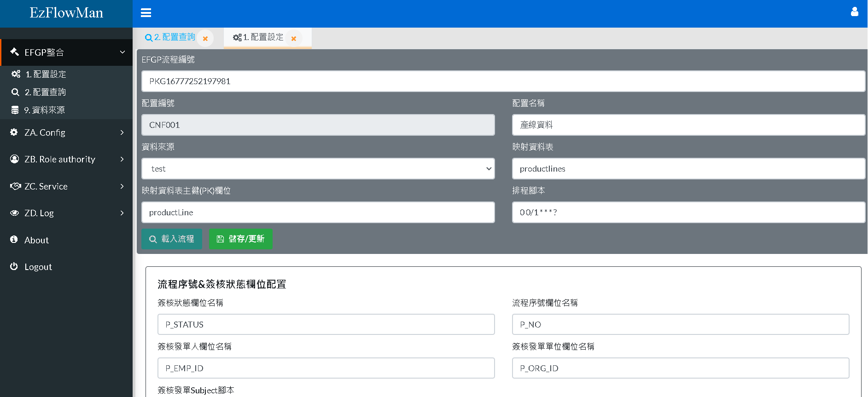Open the ZD. Log menu
Viewport: 868px width, 397px height.
click(66, 213)
